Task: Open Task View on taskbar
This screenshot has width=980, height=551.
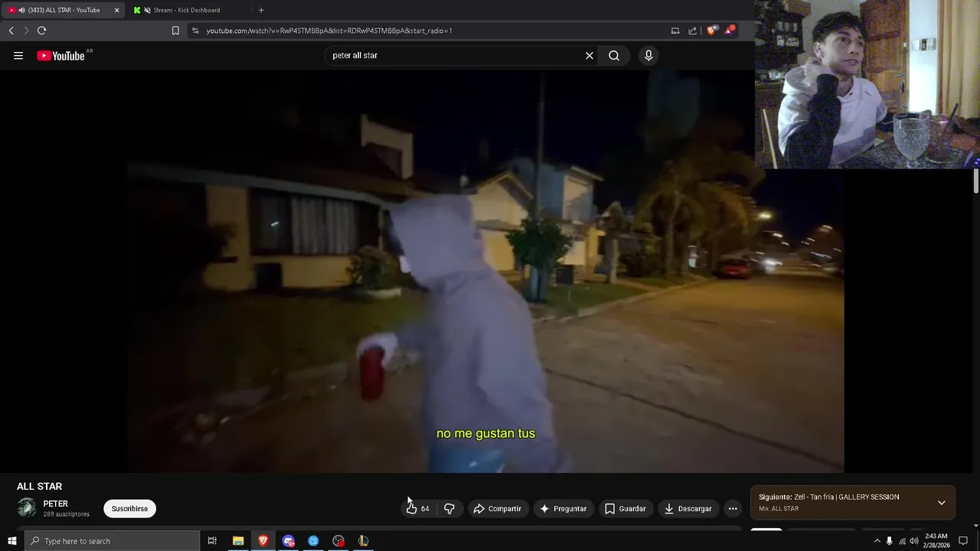Action: (x=212, y=541)
